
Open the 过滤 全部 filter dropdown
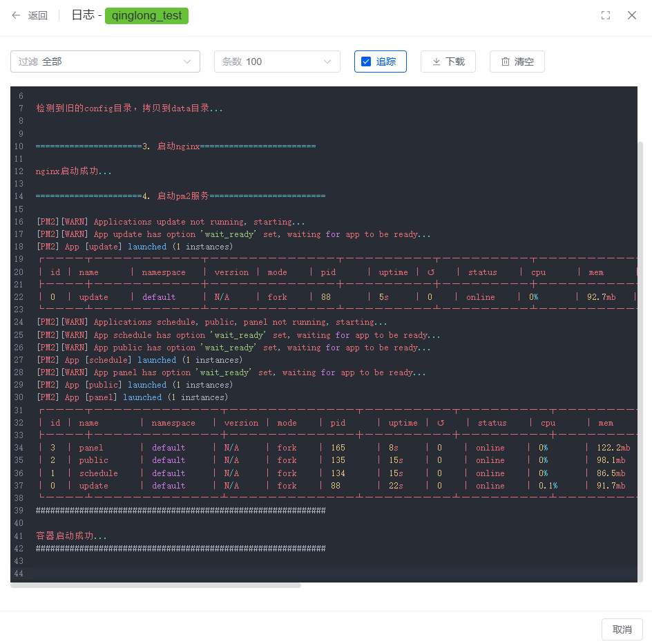pyautogui.click(x=105, y=61)
